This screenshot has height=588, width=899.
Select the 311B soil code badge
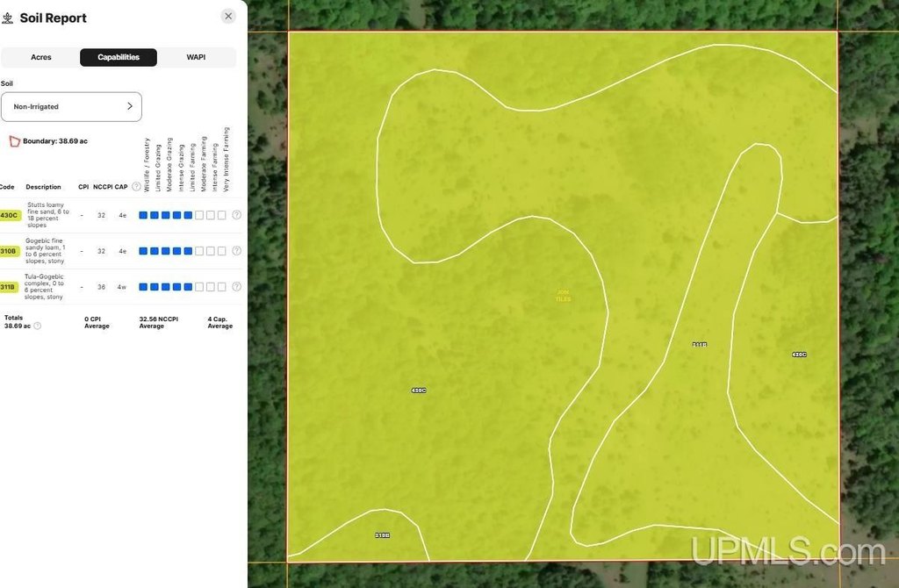coord(9,287)
